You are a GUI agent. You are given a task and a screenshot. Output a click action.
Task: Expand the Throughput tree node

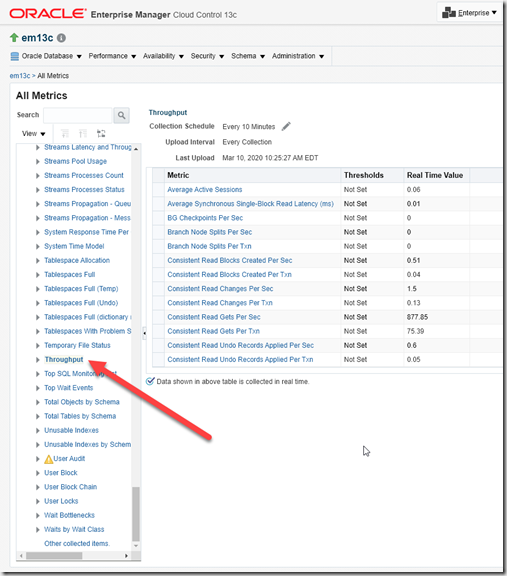[37, 360]
